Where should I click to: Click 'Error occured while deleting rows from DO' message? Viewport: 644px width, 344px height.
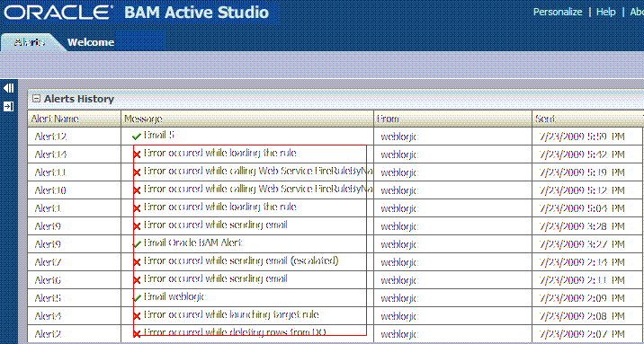coord(235,332)
